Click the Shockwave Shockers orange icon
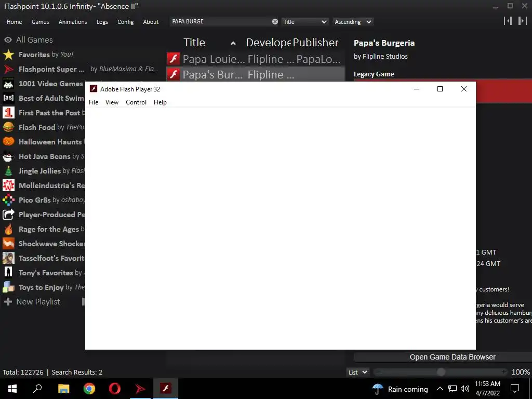532x399 pixels. click(8, 244)
